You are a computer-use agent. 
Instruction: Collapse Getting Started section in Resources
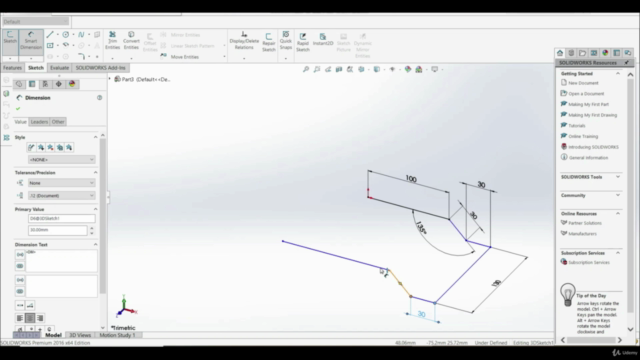point(618,73)
